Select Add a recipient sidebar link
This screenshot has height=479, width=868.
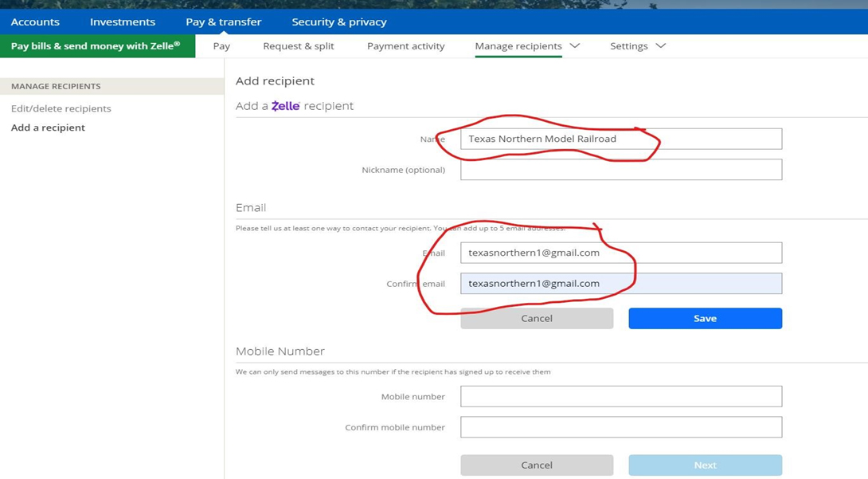[48, 128]
